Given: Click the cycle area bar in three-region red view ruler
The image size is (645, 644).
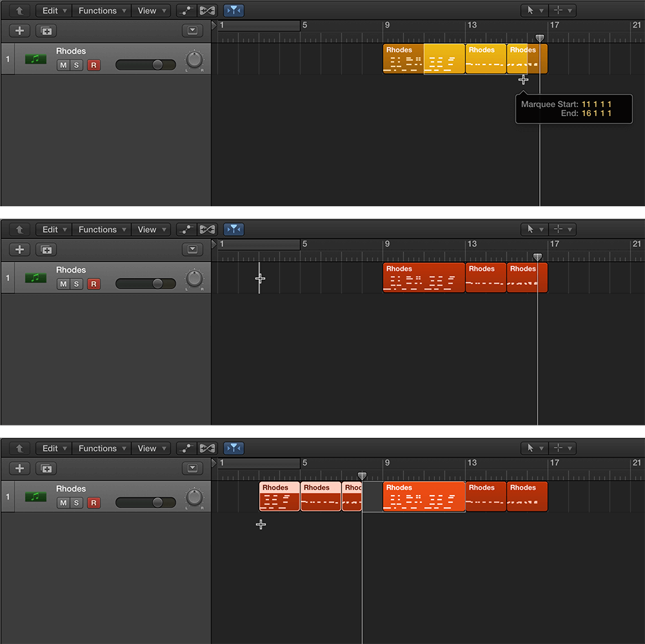Looking at the screenshot, I should [259, 244].
